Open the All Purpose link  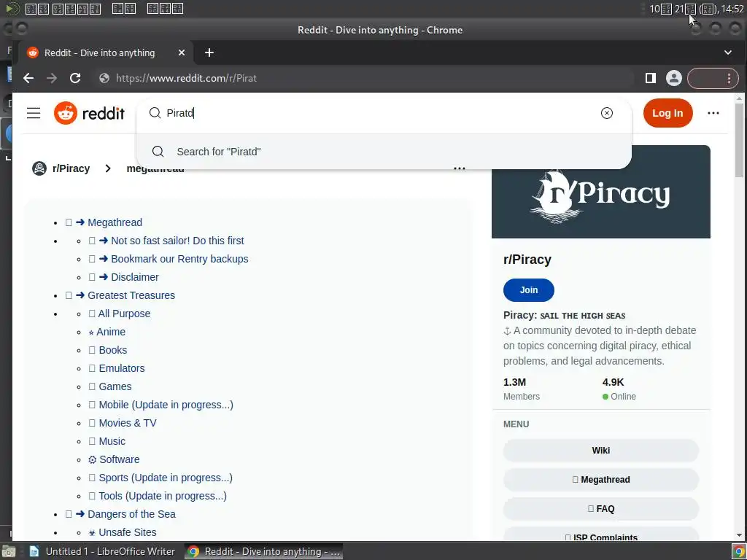124,314
